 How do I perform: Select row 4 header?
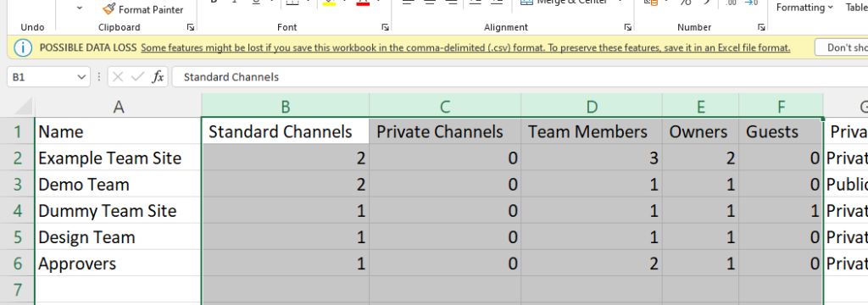(17, 210)
